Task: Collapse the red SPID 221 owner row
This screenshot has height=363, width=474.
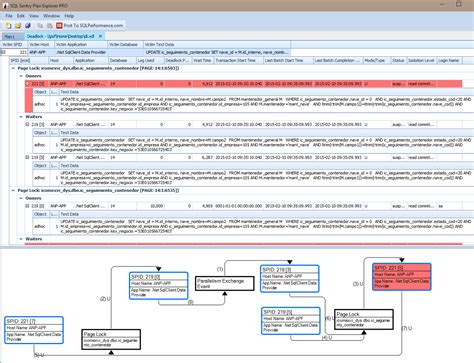Action: [x=28, y=84]
